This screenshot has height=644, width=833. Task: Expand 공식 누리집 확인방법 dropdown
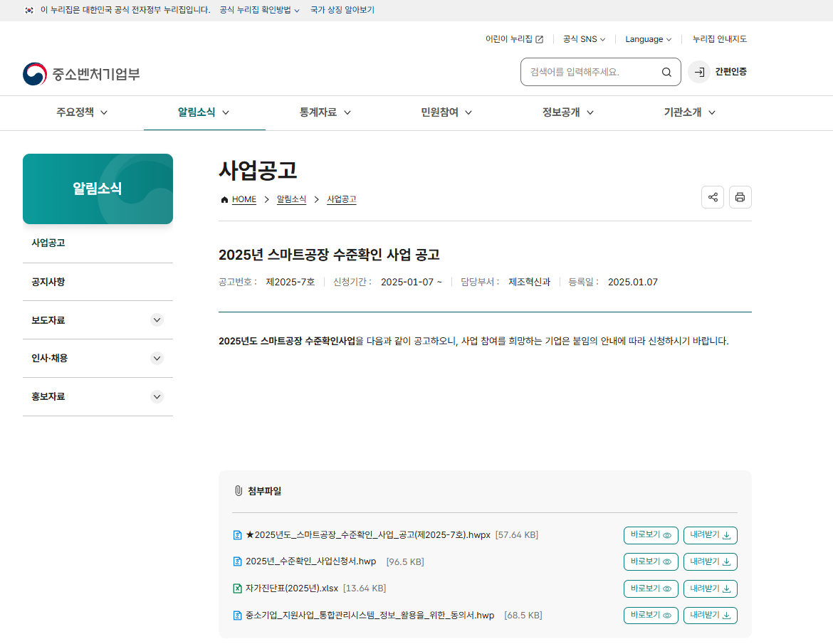(260, 10)
